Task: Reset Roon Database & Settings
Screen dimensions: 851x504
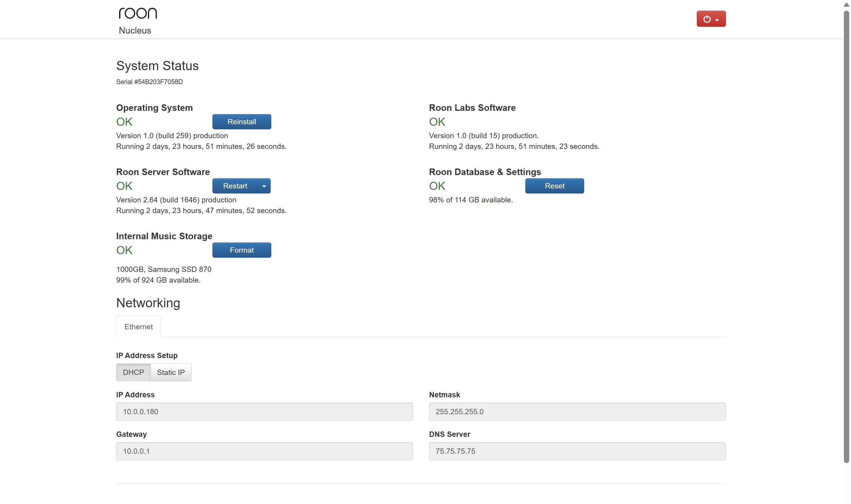Action: (554, 186)
